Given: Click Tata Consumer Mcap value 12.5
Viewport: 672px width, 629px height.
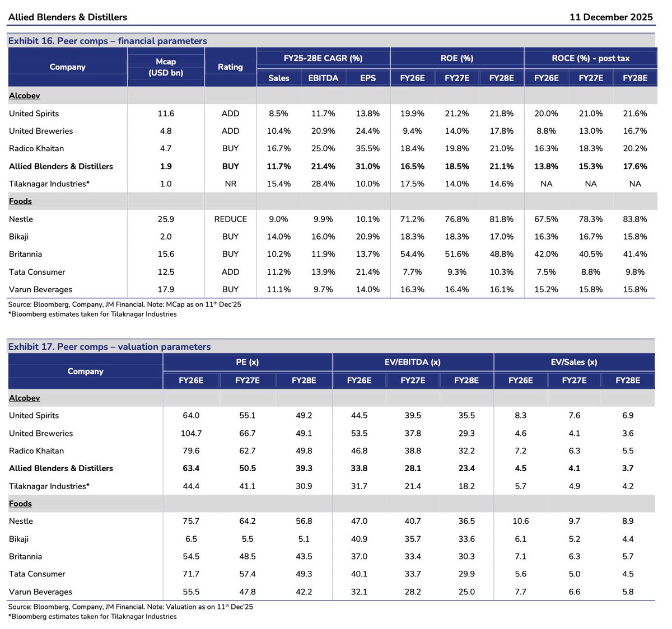Looking at the screenshot, I should (x=166, y=272).
